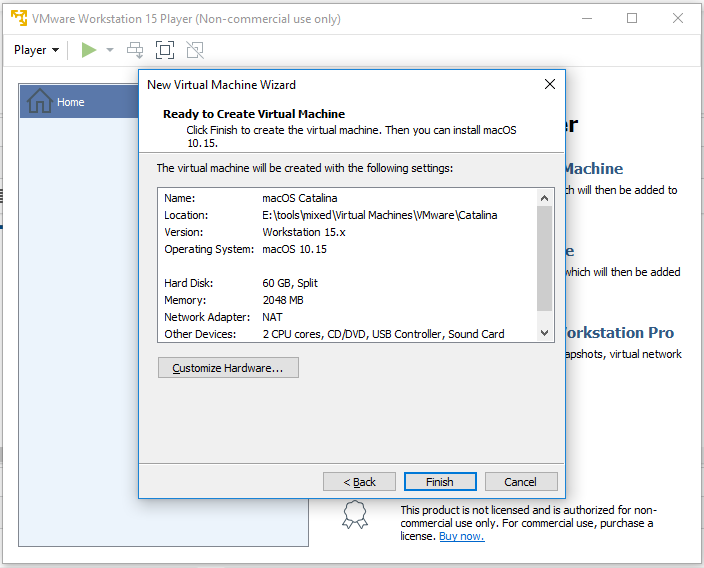Select the 'macOS Catalina' name value

(299, 198)
